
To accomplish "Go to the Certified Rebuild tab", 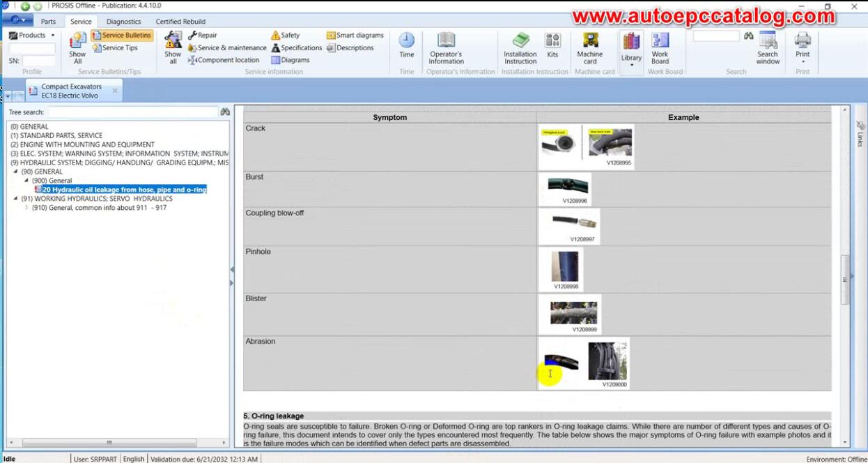I will click(180, 22).
